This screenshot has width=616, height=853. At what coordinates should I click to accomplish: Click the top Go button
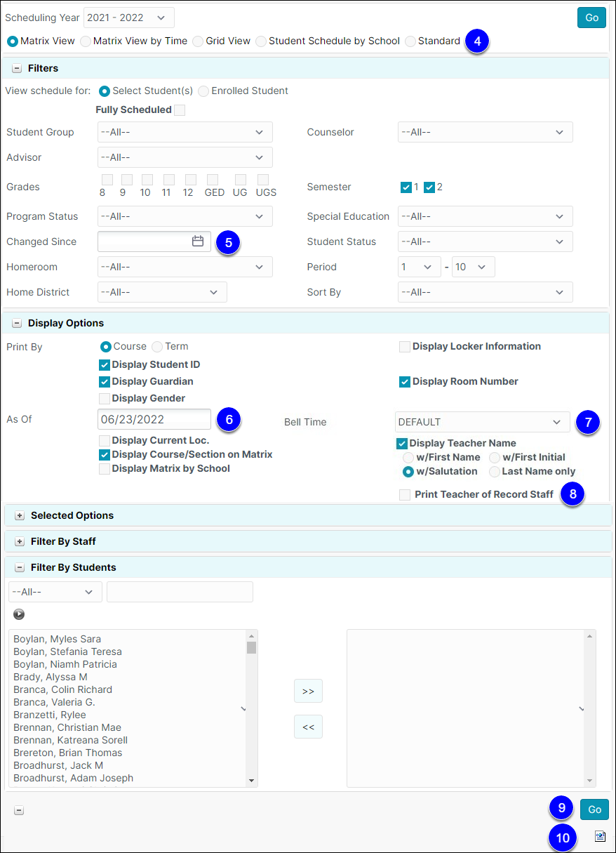591,18
